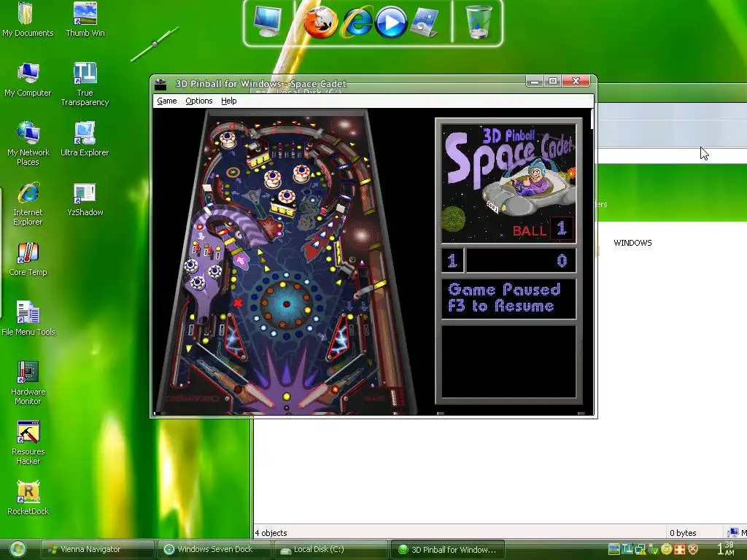Click the computer monitor icon in the top dock
The width and height of the screenshot is (747, 560).
click(268, 21)
